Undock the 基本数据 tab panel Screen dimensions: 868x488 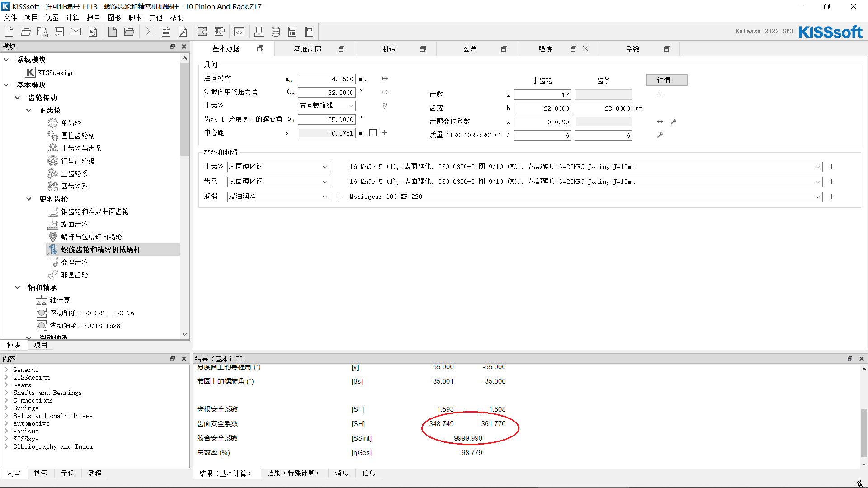click(x=260, y=48)
